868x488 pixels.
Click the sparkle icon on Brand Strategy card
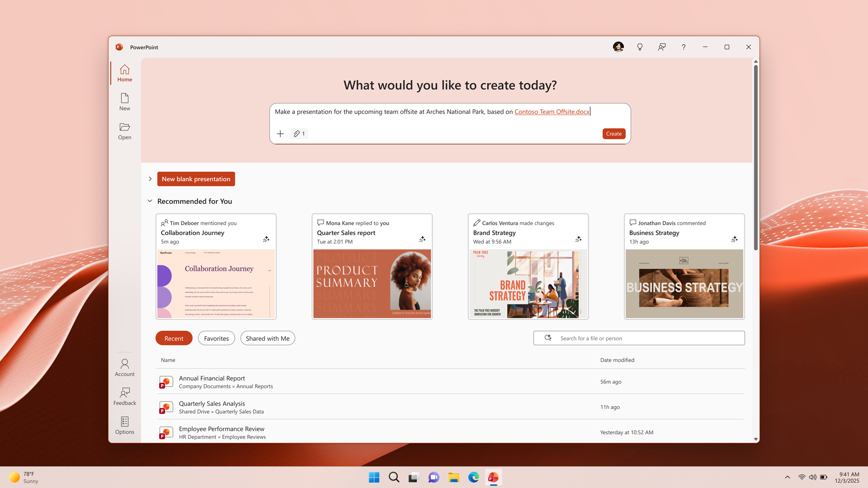coord(578,239)
